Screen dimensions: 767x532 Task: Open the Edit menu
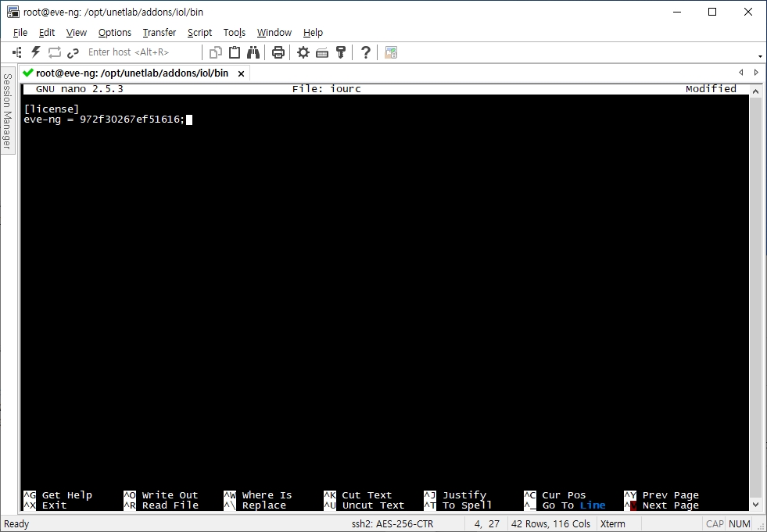(x=46, y=32)
